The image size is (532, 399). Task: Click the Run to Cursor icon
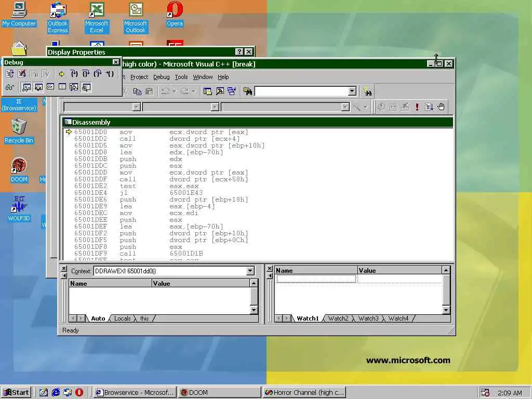point(110,74)
